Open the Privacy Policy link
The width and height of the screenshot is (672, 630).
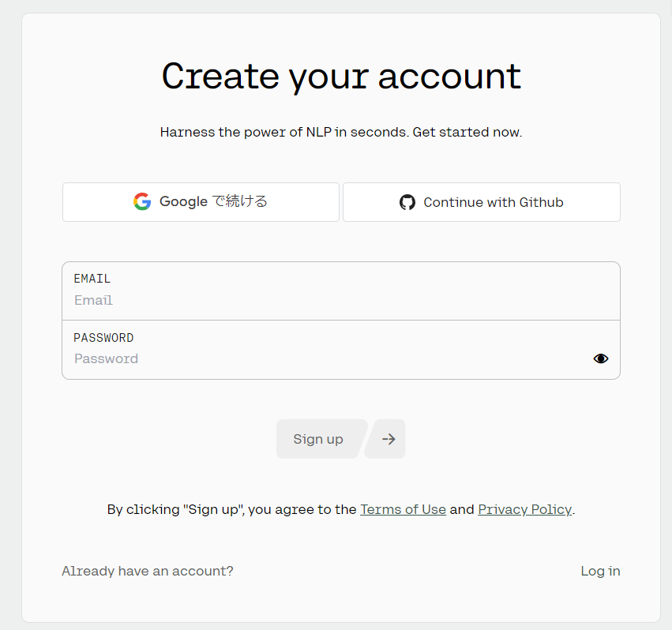[x=524, y=509]
